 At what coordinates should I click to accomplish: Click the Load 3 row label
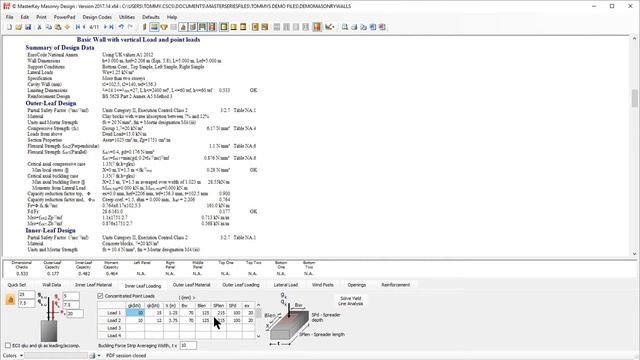click(x=114, y=328)
